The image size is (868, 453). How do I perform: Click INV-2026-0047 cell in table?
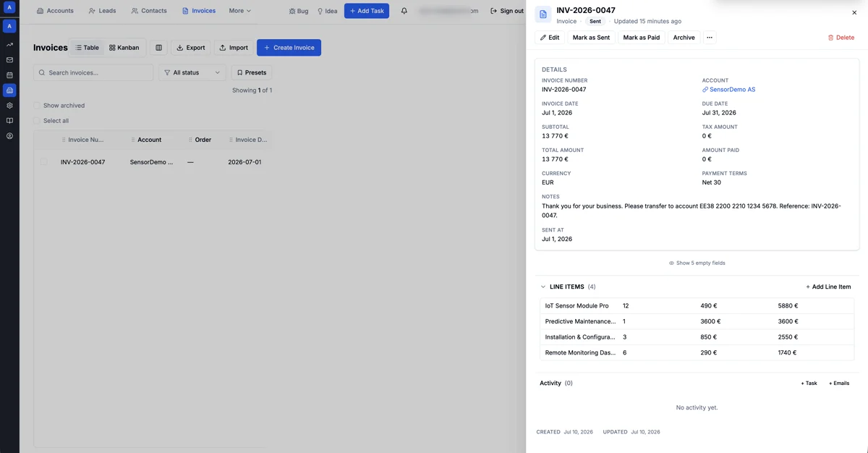(x=82, y=162)
